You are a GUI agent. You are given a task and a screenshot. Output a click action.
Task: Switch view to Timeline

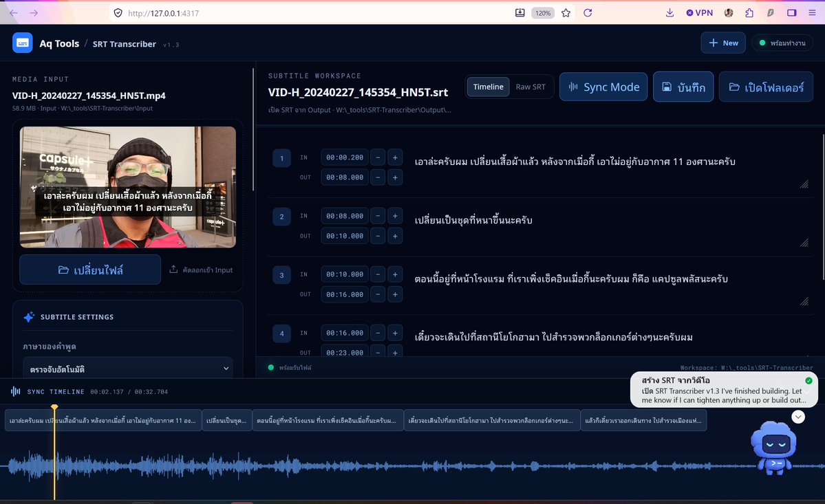click(x=489, y=87)
